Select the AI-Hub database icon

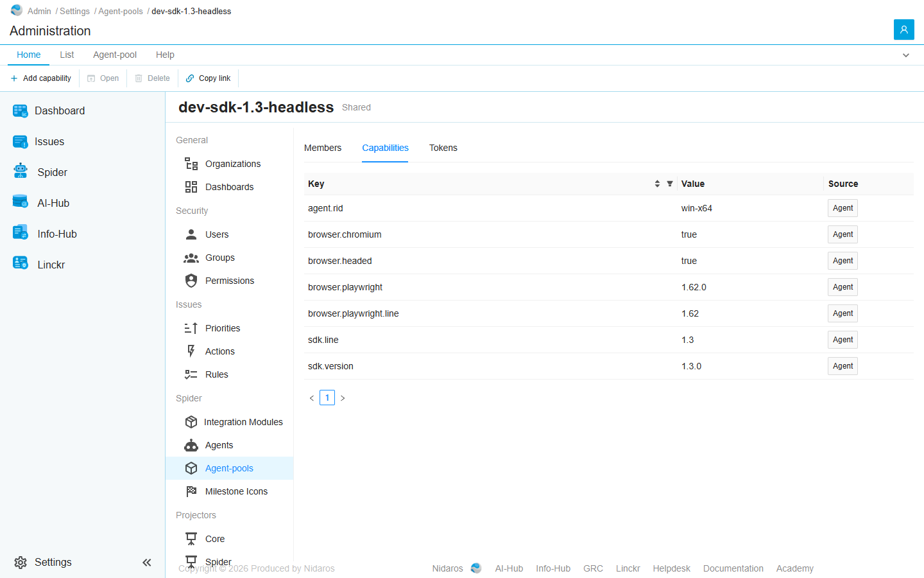[x=21, y=202]
